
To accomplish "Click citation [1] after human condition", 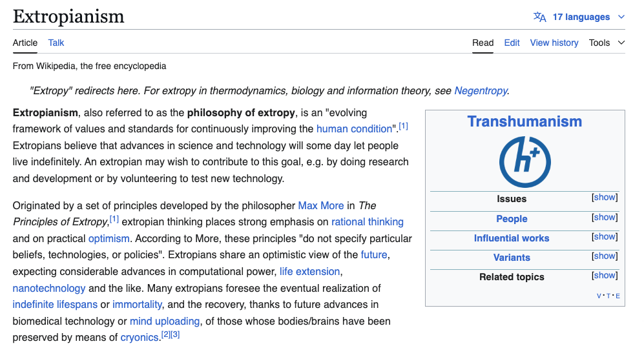I will pyautogui.click(x=403, y=126).
